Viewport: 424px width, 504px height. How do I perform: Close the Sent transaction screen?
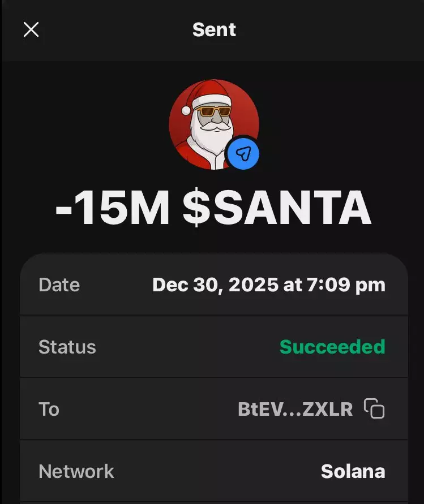31,29
